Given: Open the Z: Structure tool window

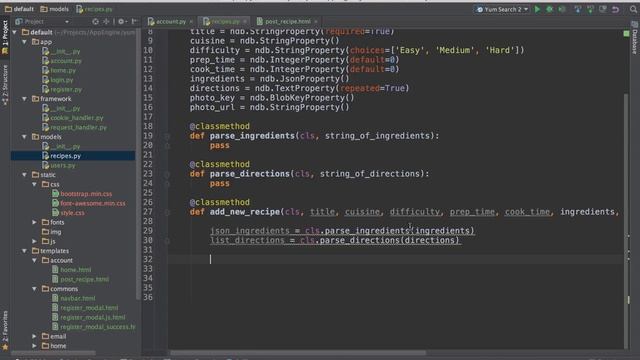Looking at the screenshot, I should pos(5,84).
